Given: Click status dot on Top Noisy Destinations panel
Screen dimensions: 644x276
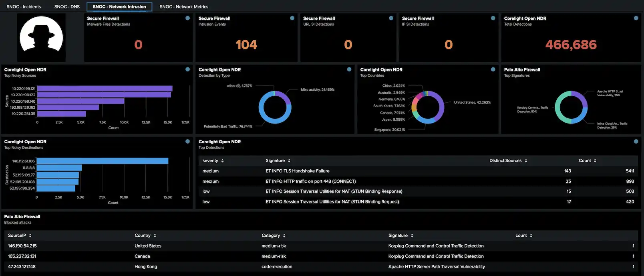Looking at the screenshot, I should coord(187,142).
